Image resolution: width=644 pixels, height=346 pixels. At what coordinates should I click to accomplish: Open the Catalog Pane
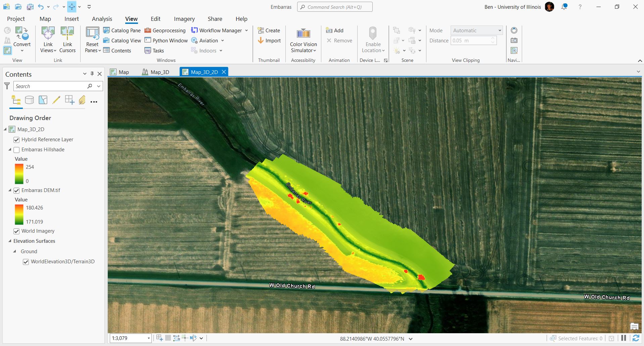122,30
